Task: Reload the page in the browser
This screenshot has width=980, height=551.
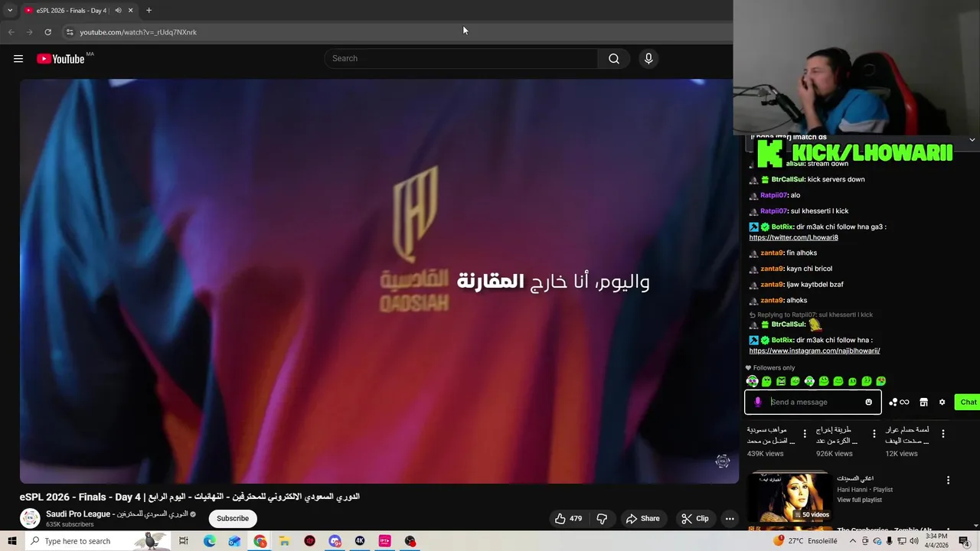Action: pyautogui.click(x=47, y=32)
